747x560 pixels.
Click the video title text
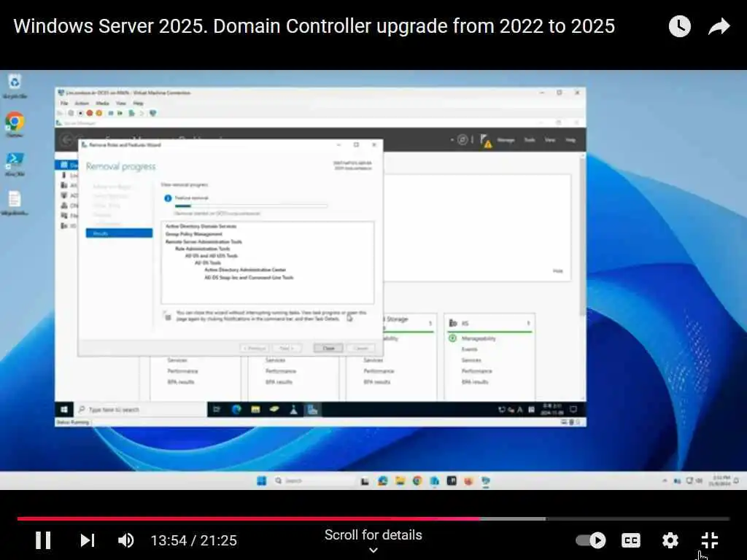[x=314, y=26]
